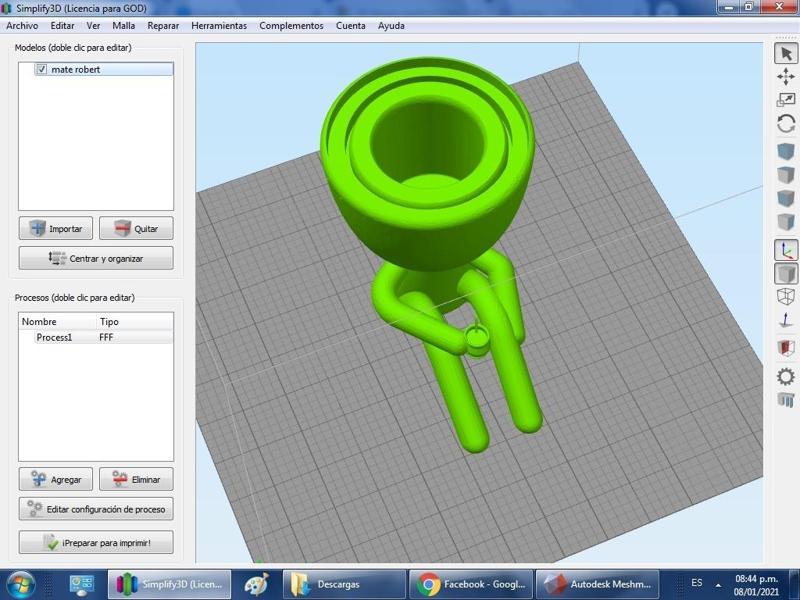Select the normal selection arrow tool
The image size is (800, 600).
coord(786,54)
